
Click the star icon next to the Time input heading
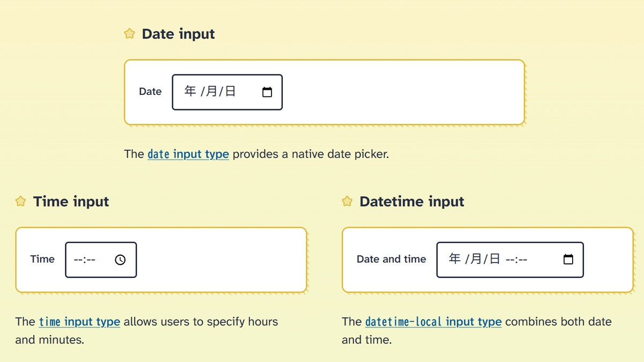tap(20, 202)
